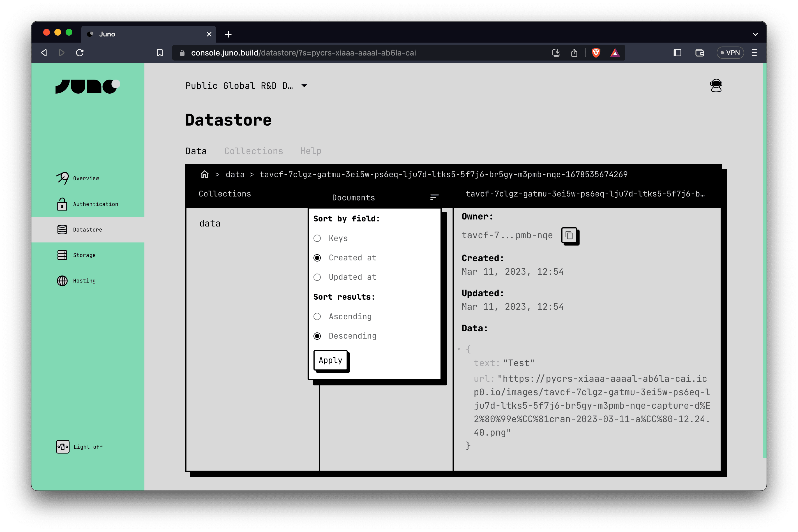The height and width of the screenshot is (532, 798).
Task: Open the Authentication section
Action: point(96,204)
